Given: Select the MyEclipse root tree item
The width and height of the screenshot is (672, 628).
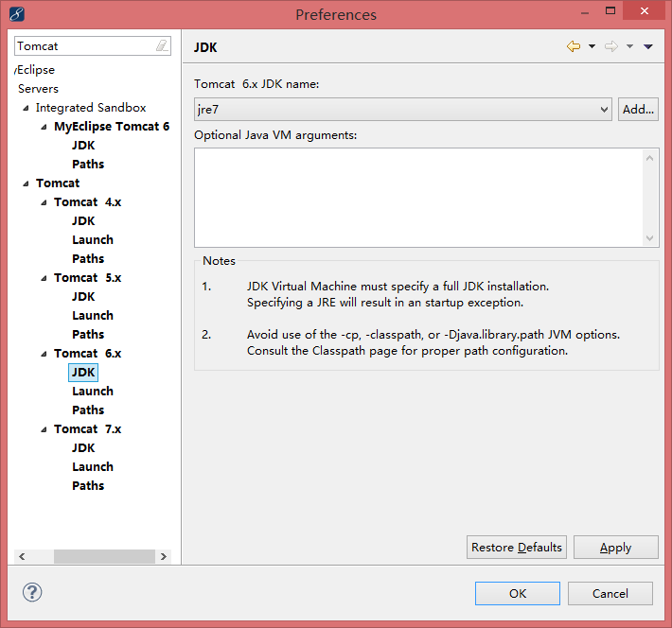Looking at the screenshot, I should coord(35,70).
